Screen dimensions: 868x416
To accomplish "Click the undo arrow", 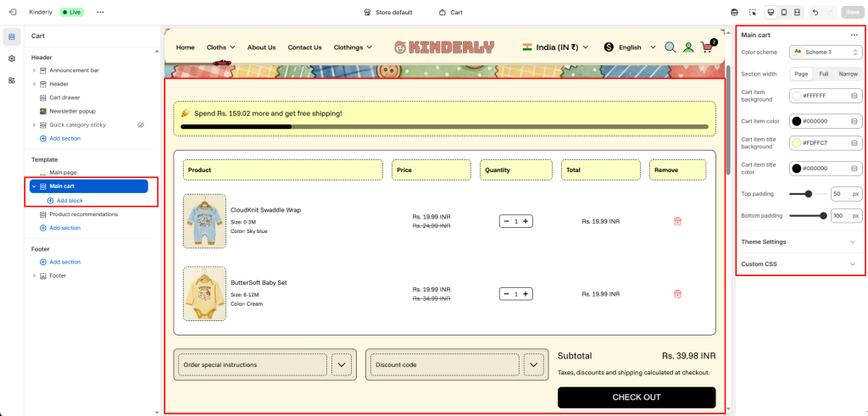I will click(815, 13).
